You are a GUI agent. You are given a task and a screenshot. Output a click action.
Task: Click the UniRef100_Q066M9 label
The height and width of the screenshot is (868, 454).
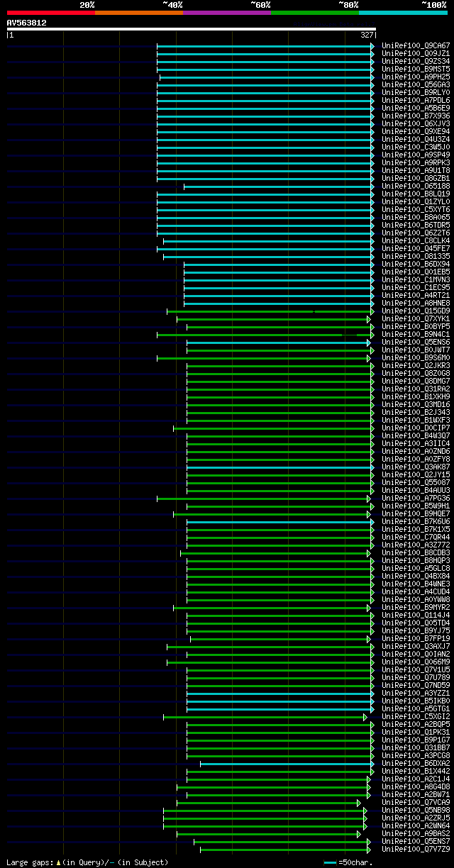[x=416, y=662]
